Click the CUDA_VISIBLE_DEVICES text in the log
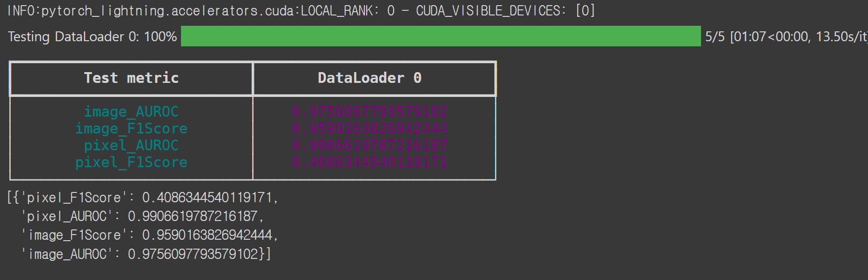 pos(488,10)
